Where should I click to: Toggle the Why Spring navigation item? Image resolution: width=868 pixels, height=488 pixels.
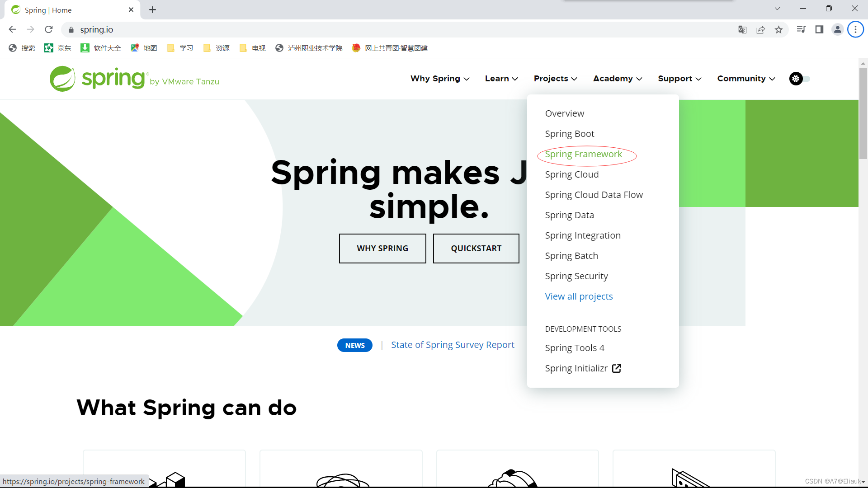point(439,79)
